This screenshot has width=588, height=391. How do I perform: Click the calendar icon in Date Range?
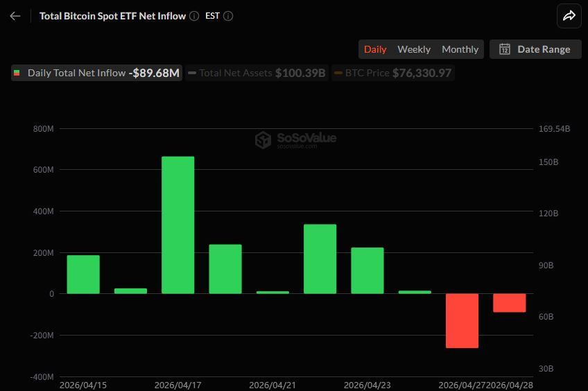pos(505,49)
